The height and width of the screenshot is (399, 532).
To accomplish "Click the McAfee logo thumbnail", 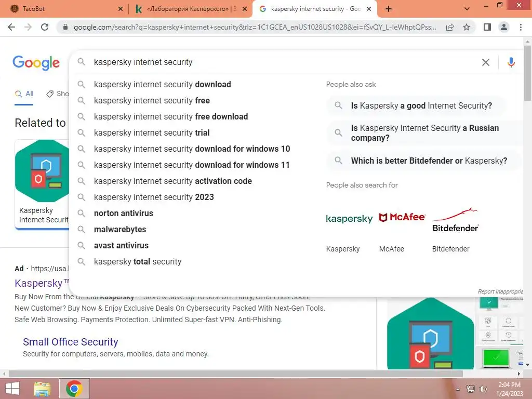I will (402, 217).
